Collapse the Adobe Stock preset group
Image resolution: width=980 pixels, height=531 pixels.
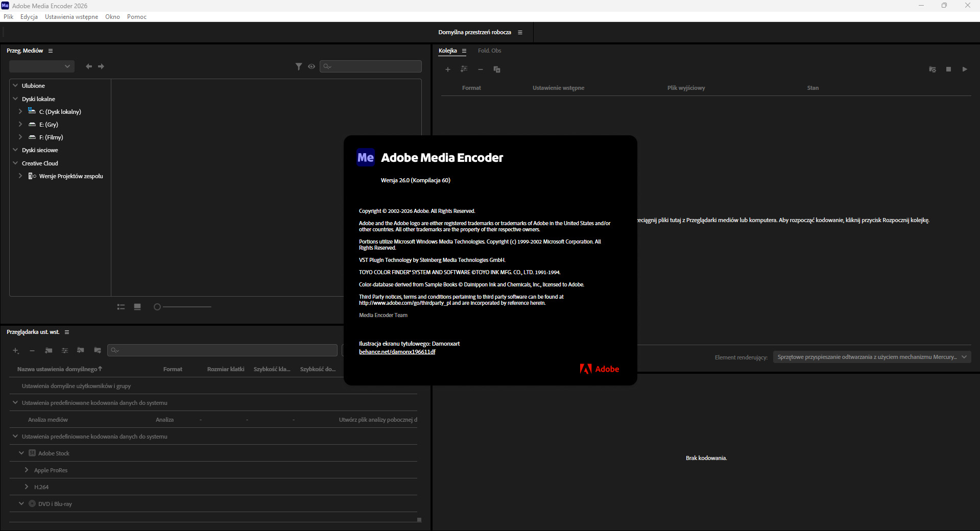click(21, 453)
